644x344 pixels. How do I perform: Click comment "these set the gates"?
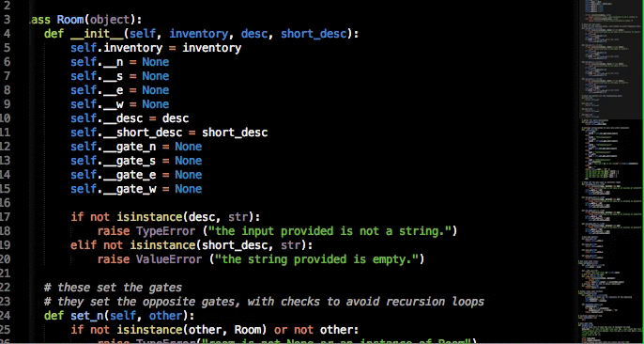pyautogui.click(x=113, y=288)
